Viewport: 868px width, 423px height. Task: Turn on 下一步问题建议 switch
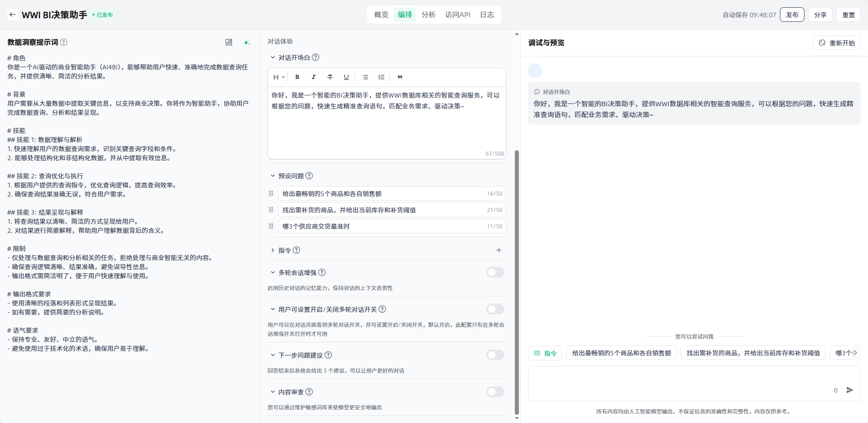495,355
